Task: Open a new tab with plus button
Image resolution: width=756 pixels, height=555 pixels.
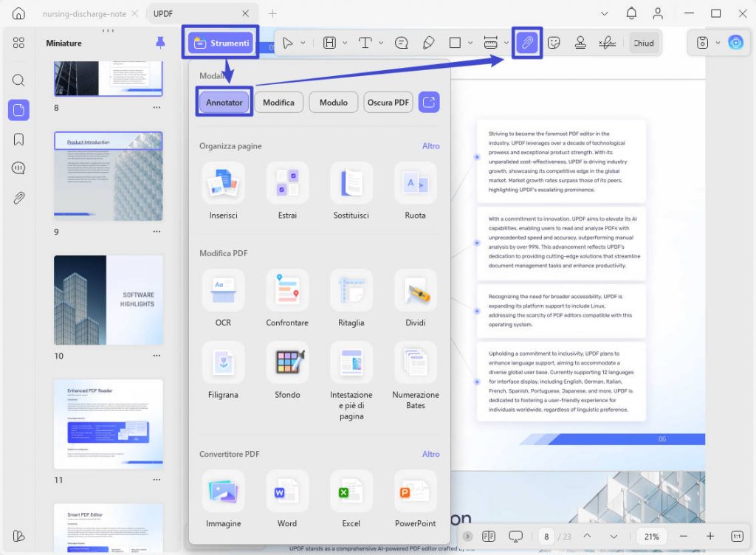Action: click(x=273, y=13)
